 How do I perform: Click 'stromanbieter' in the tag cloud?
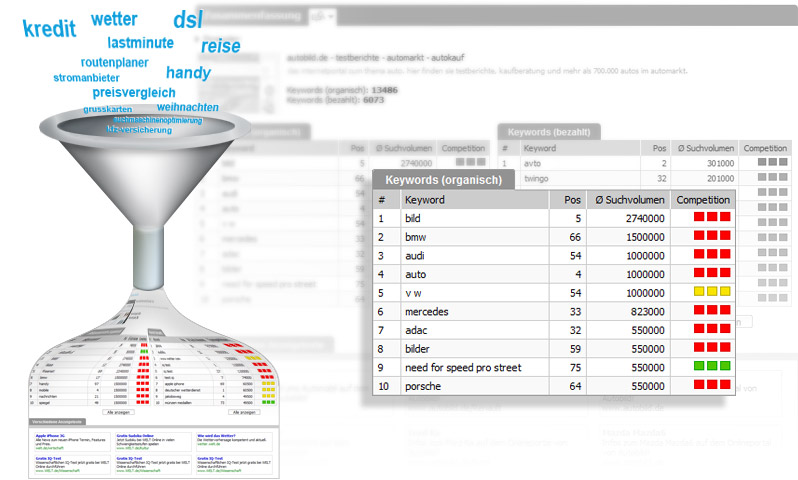click(87, 78)
